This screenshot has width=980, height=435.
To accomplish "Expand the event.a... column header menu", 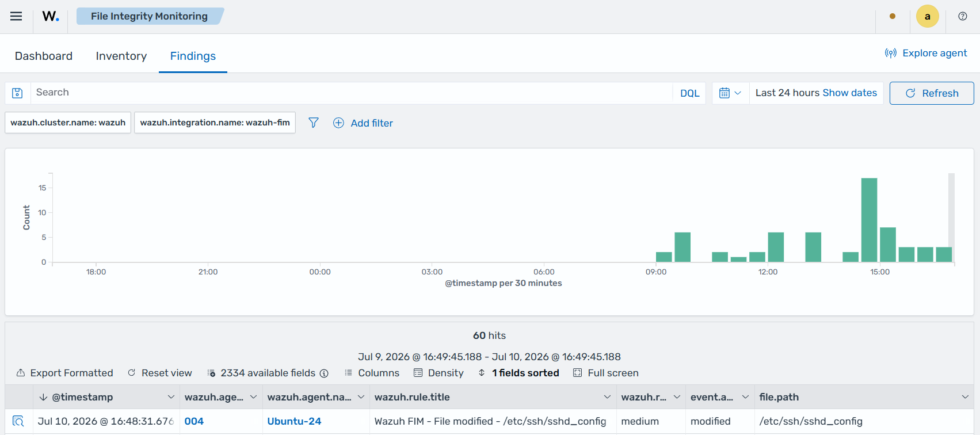I will coord(745,397).
